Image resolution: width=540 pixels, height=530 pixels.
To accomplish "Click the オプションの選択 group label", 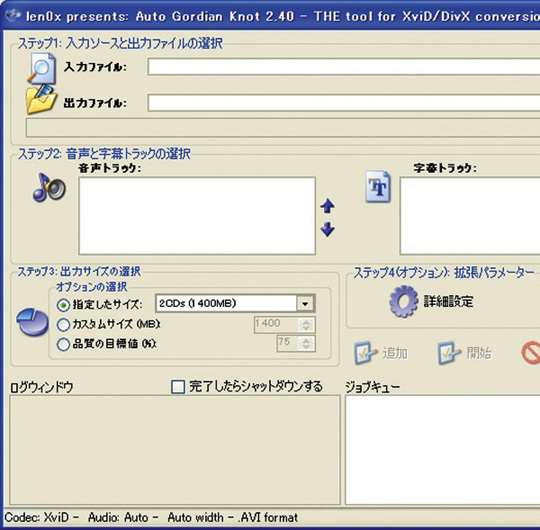I will [91, 287].
